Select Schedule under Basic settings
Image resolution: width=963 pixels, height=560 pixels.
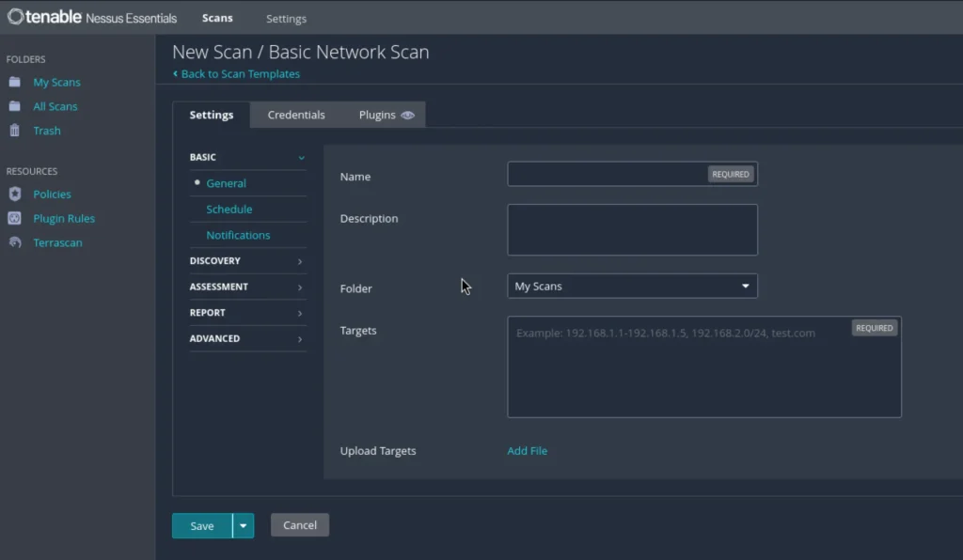click(229, 209)
